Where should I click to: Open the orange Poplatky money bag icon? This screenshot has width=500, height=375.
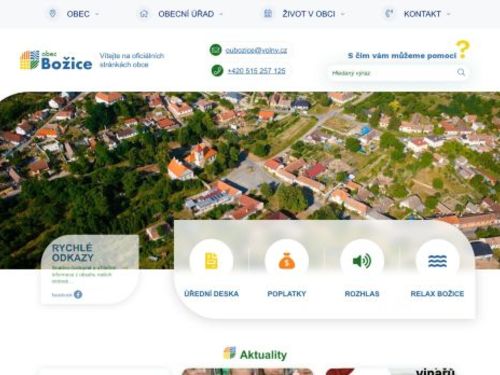click(x=287, y=261)
